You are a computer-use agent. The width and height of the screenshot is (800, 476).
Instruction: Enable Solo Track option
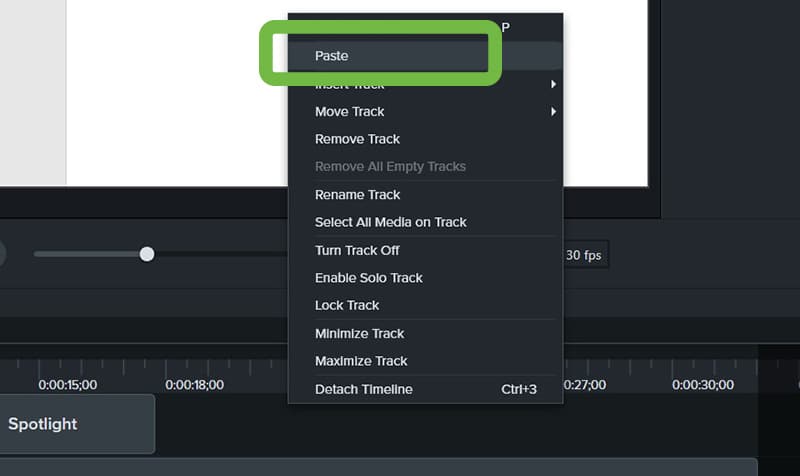coord(425,278)
